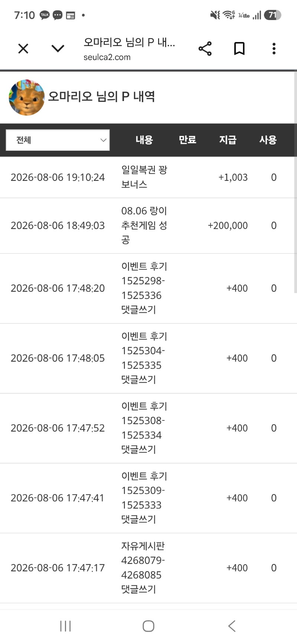Bookmark this page with the bookmark icon
Screen dimensions: 297x644
point(239,49)
